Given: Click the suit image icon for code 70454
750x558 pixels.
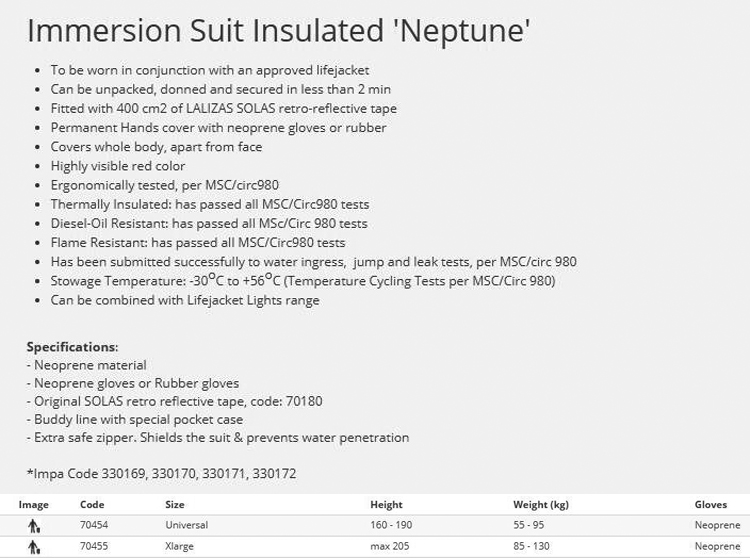Looking at the screenshot, I should point(33,526).
